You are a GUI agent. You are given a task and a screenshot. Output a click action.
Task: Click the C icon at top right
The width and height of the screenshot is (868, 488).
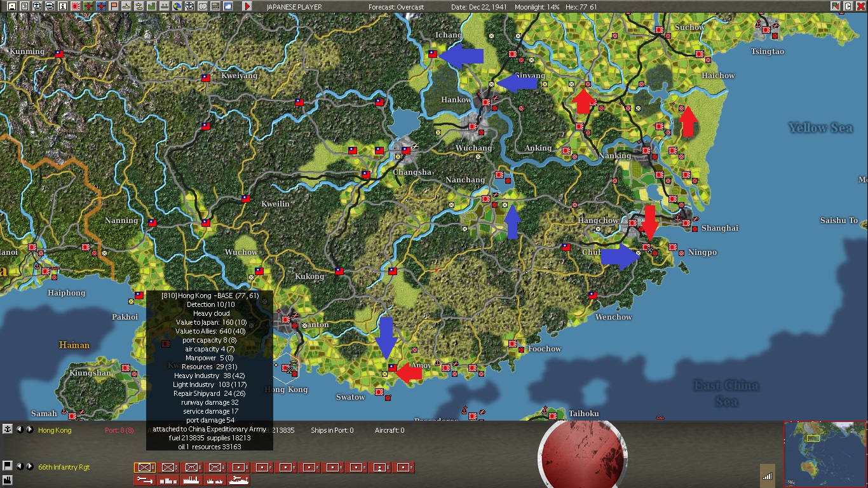tap(848, 6)
